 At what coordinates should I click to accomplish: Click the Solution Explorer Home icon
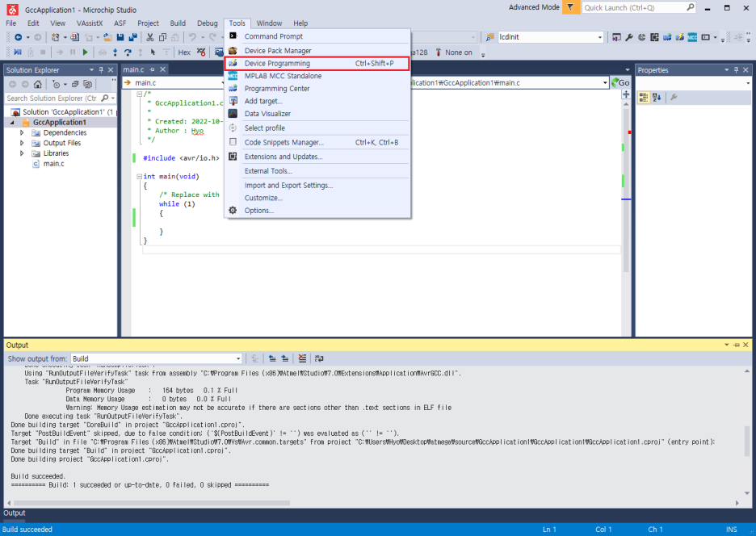click(38, 84)
